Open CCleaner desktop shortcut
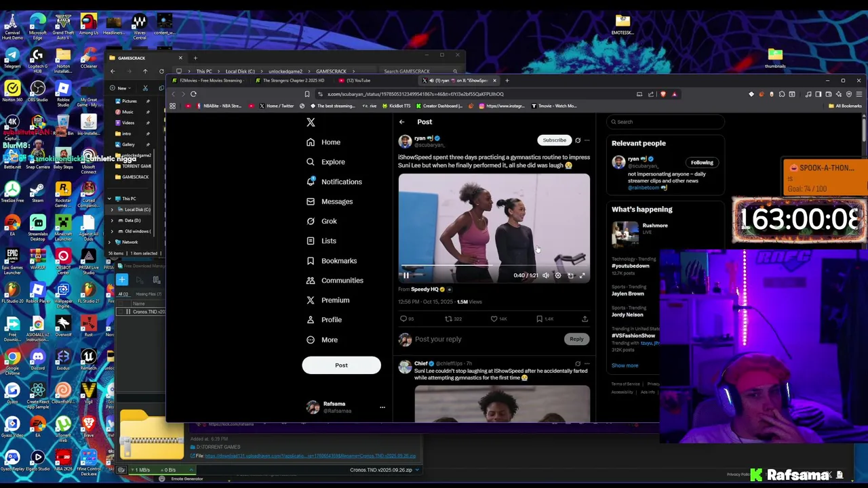The width and height of the screenshot is (868, 488). click(x=88, y=58)
